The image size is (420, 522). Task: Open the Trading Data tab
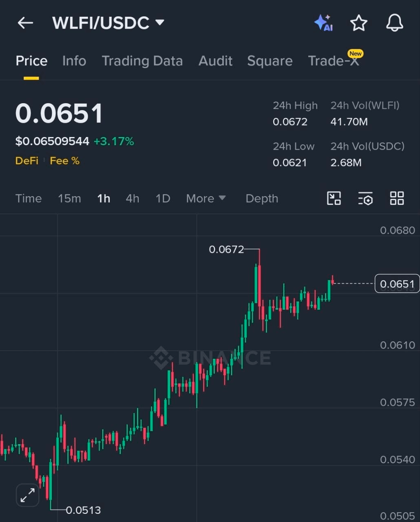142,61
